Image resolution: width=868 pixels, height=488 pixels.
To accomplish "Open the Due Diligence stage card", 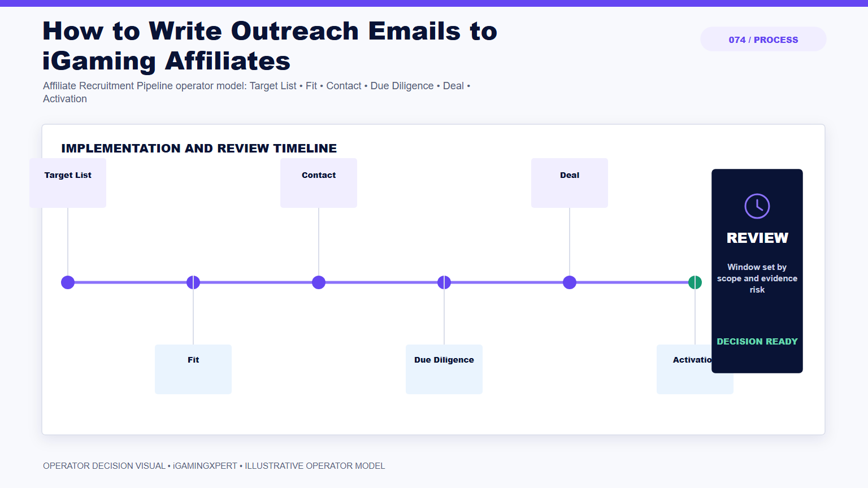I will [444, 369].
